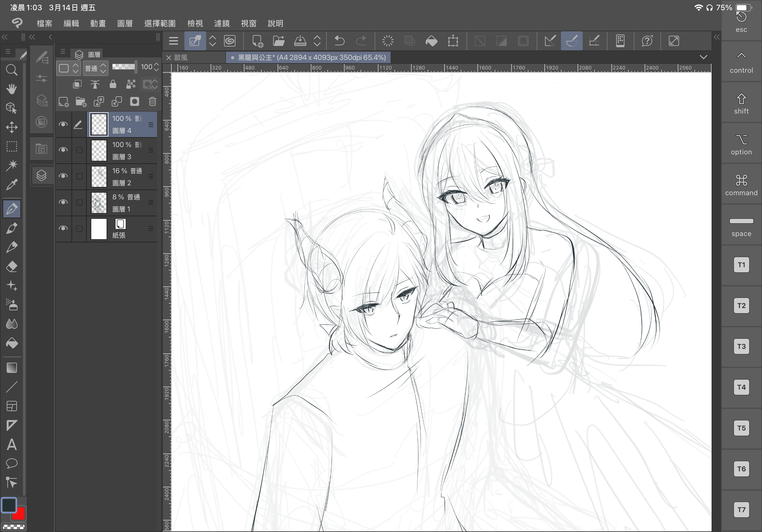
Task: Open the 普通 blend mode dropdown
Action: 96,68
